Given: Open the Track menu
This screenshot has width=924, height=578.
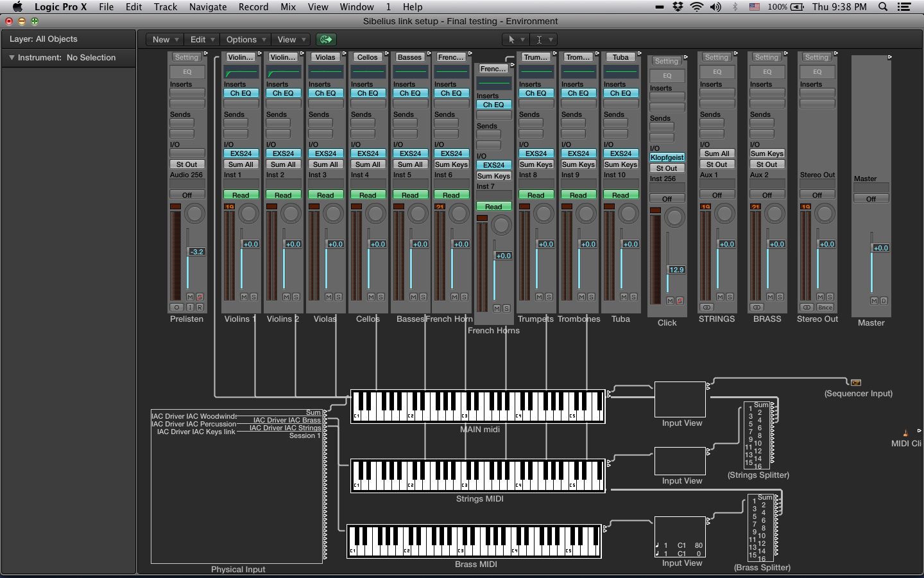Looking at the screenshot, I should (166, 7).
